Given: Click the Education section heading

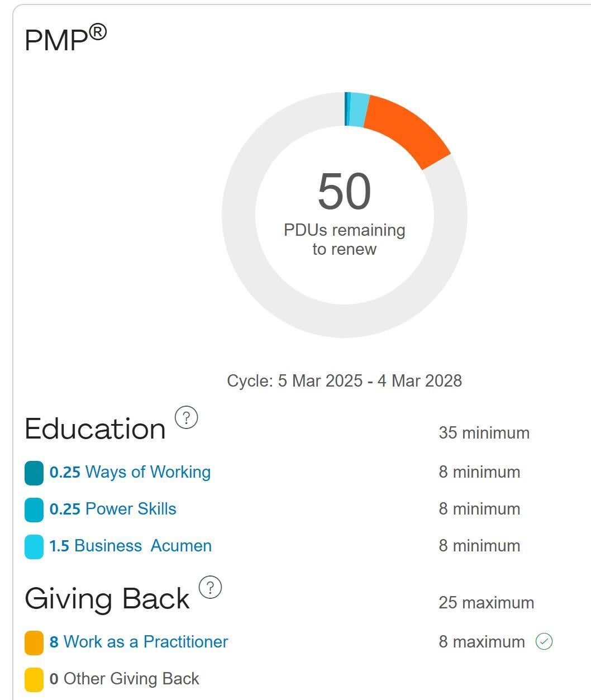Looking at the screenshot, I should (95, 429).
